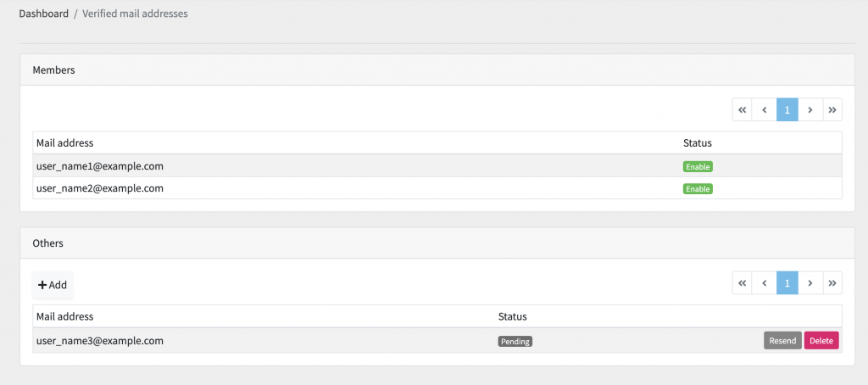Click next page arrow in Members pagination
This screenshot has height=385, width=868.
pyautogui.click(x=810, y=109)
